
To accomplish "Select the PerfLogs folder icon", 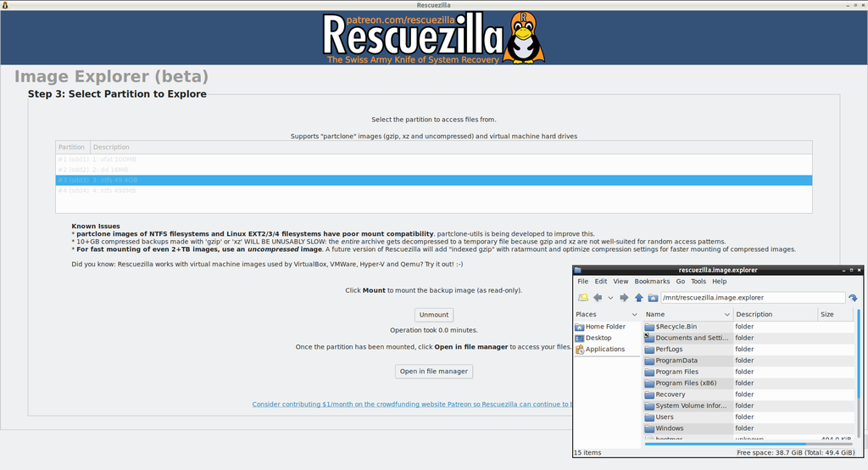I will (649, 350).
